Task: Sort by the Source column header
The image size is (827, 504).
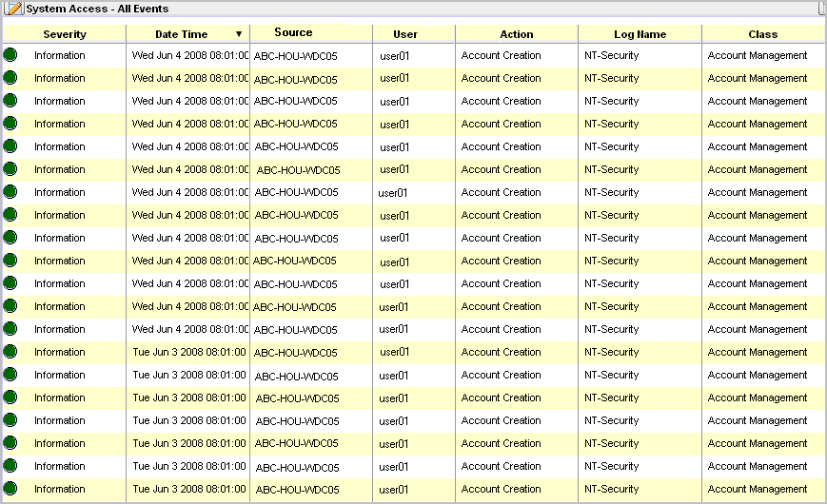Action: click(293, 33)
